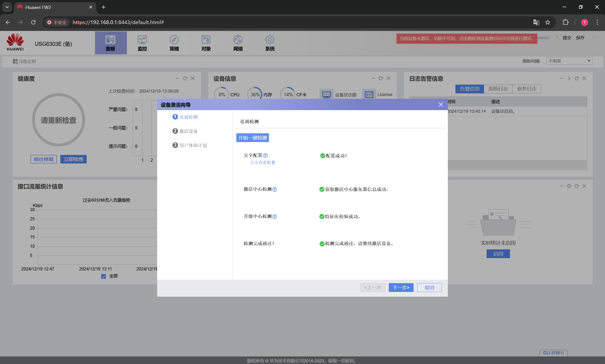Screen dimensions: 605x364
Task: Open the 点击查看配置 link
Action: coord(262,163)
